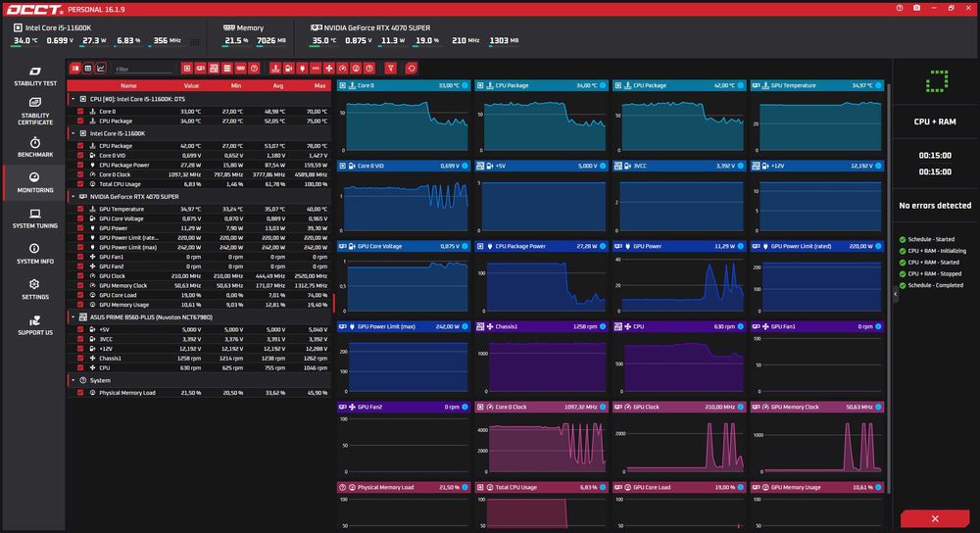Screen dimensions: 980x533
Task: Uncheck the GPU Temperature checkbox
Action: tap(80, 210)
